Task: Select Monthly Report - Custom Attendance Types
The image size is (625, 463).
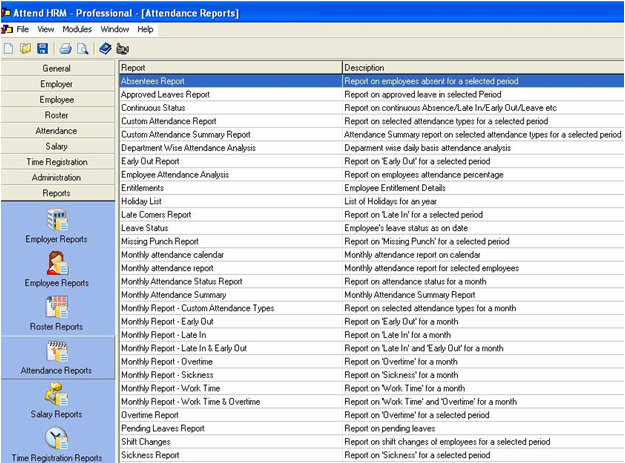Action: (371, 308)
